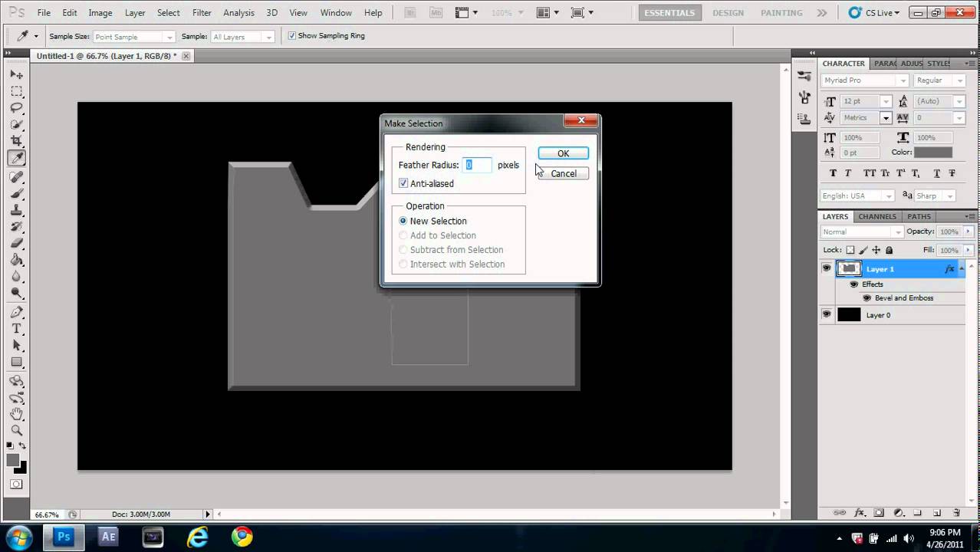This screenshot has height=552, width=980.
Task: Click the Delete layer trash icon
Action: point(956,513)
